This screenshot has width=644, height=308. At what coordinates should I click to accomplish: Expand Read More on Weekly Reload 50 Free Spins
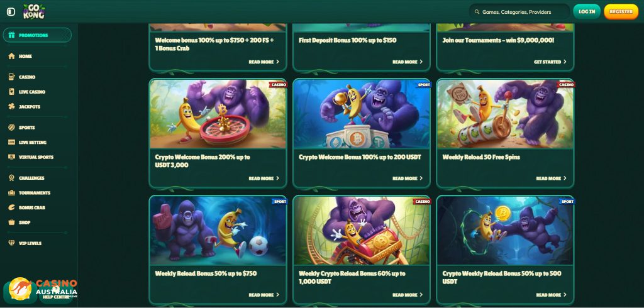(x=551, y=179)
